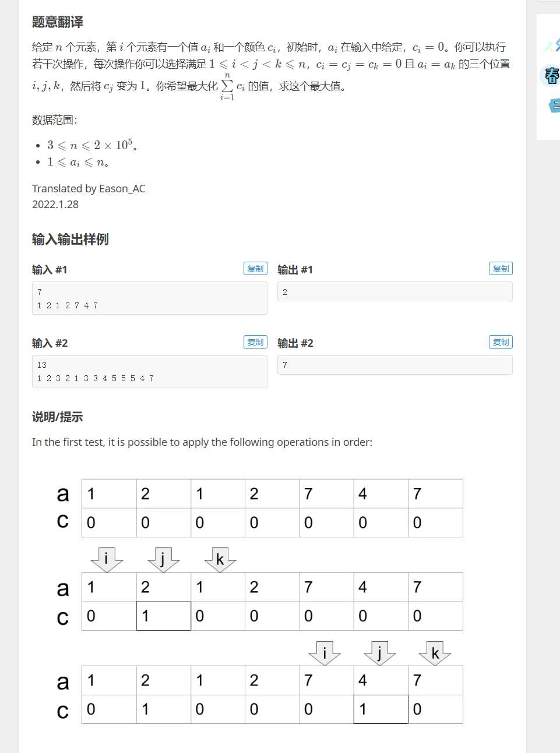
Task: Copy sample output #2 with its 复制 button
Action: 501,342
